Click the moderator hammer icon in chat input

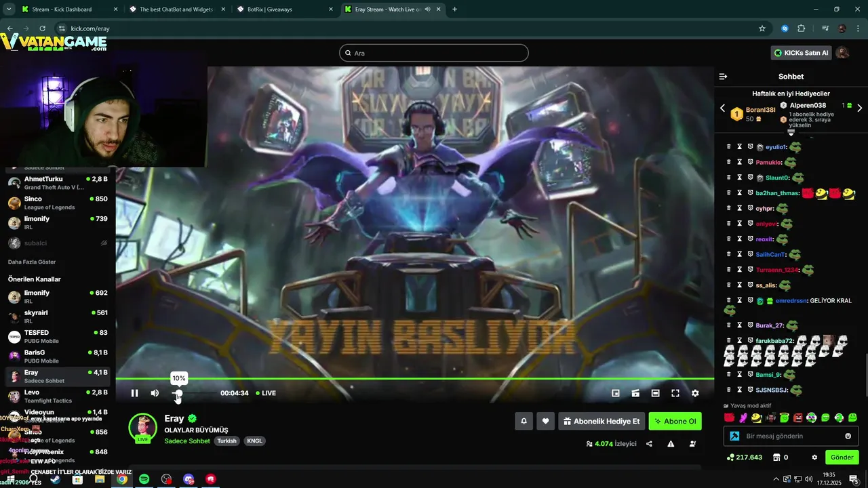734,436
